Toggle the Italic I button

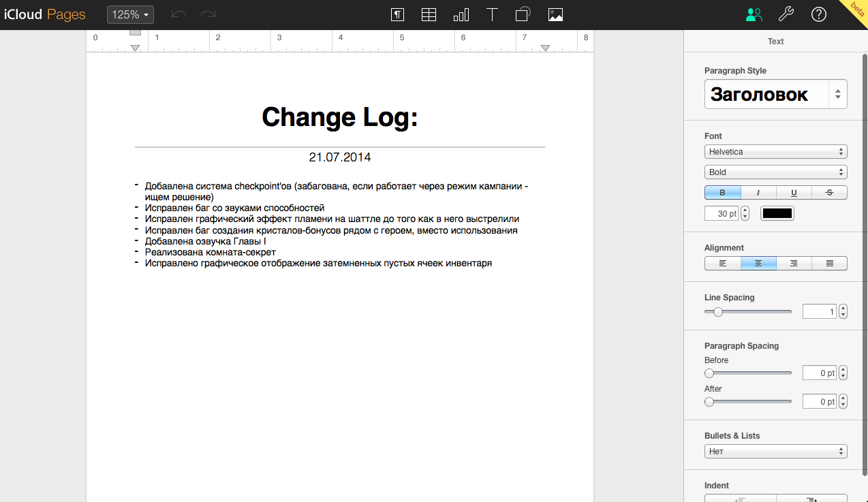[x=758, y=193]
